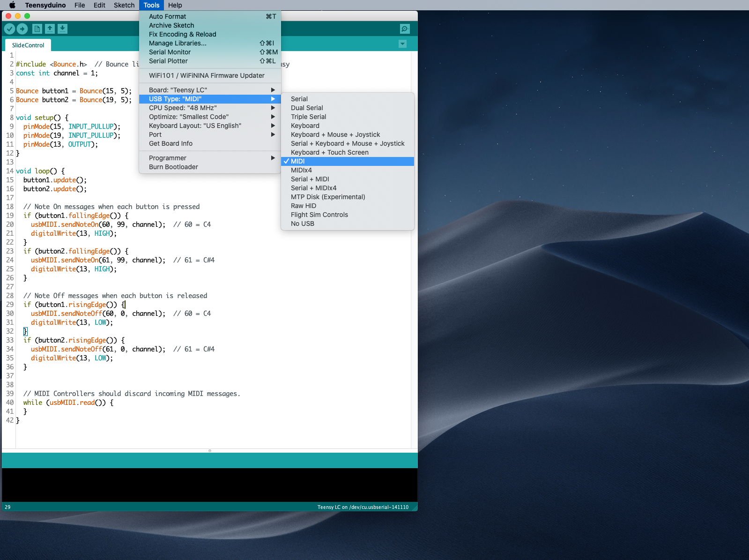Select the checked MIDI USB type
The width and height of the screenshot is (749, 560).
[x=348, y=161]
